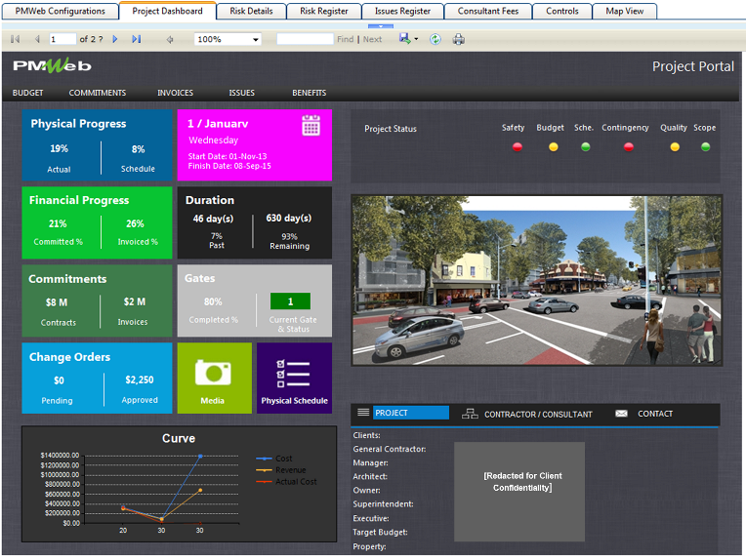Go to the previous report page
The width and height of the screenshot is (746, 560).
tap(37, 39)
